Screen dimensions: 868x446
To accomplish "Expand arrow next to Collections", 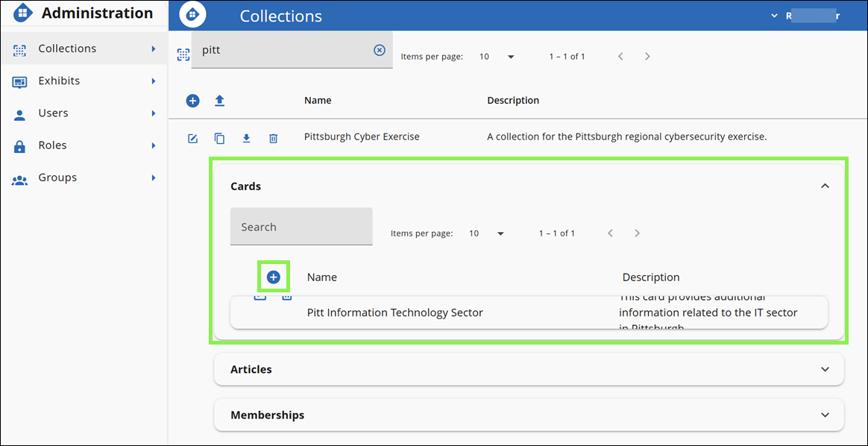I will 154,48.
